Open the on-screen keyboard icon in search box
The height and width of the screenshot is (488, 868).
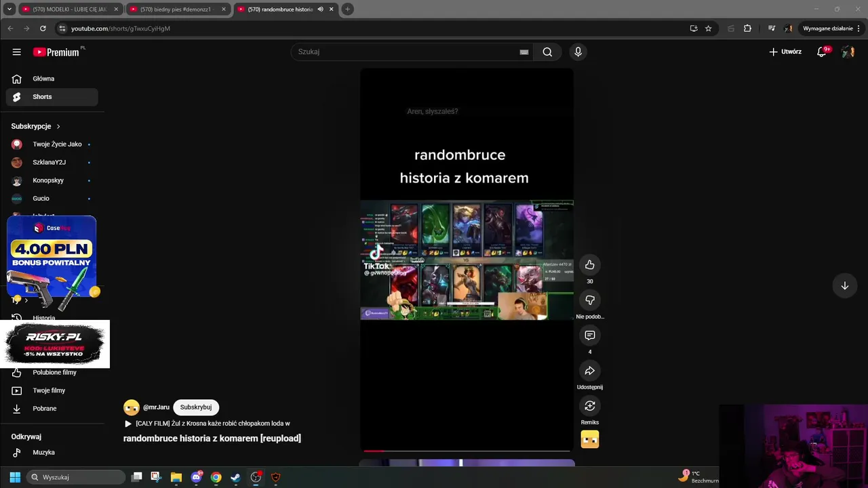click(524, 52)
